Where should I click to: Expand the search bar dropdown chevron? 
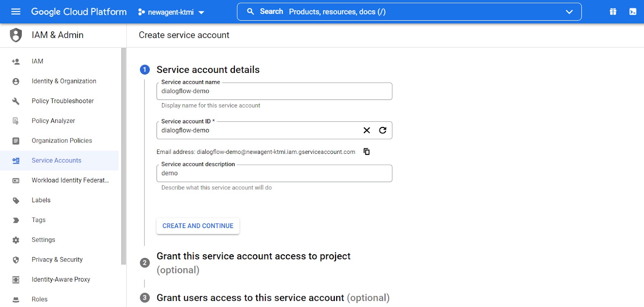point(569,12)
